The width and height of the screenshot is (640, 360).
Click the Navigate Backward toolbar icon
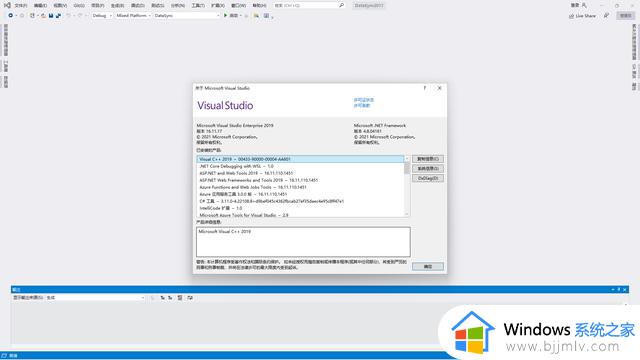[11, 16]
